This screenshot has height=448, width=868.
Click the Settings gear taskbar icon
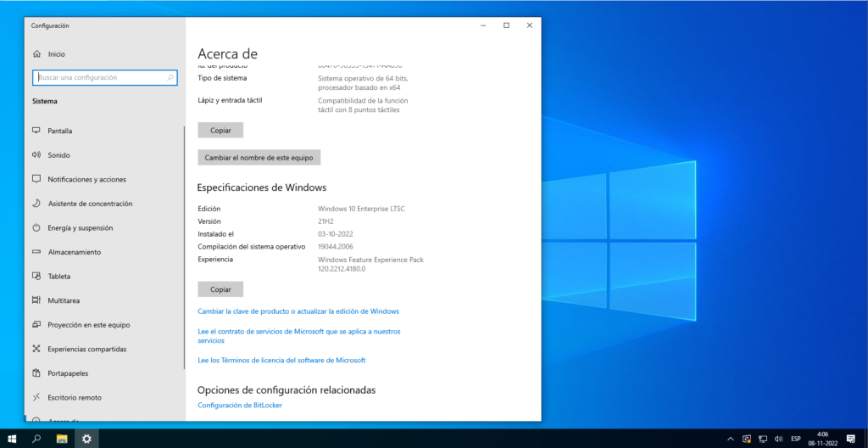click(87, 439)
